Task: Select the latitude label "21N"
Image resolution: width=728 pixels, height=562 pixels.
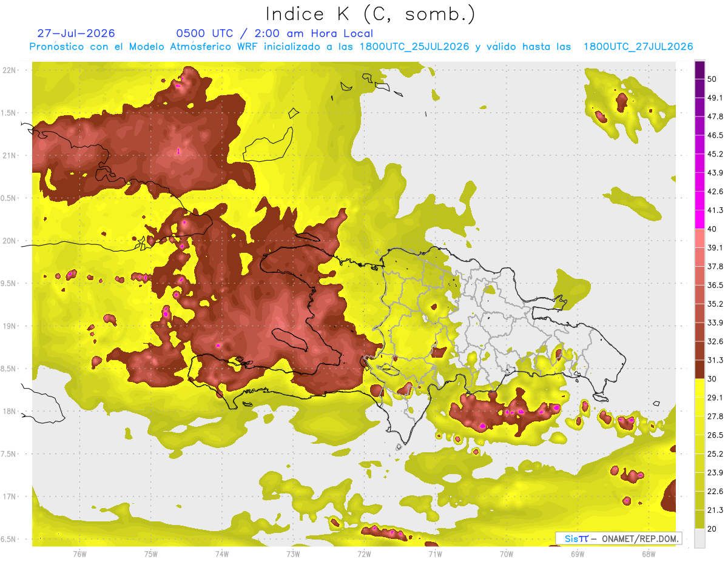Action: [9, 155]
